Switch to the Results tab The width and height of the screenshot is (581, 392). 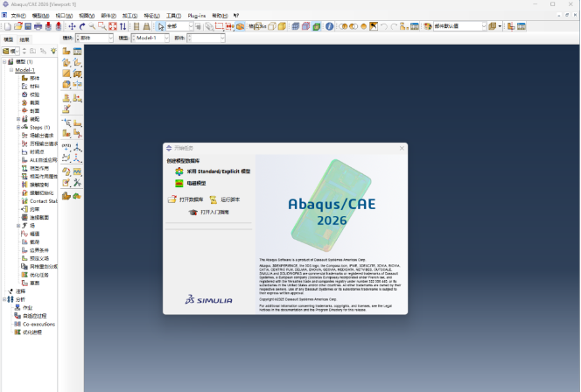point(24,39)
